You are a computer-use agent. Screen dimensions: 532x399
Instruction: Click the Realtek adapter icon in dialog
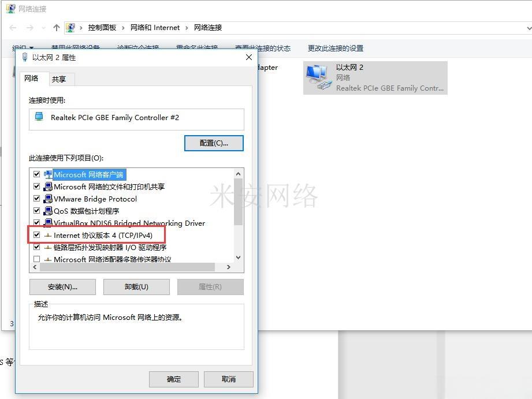click(39, 117)
